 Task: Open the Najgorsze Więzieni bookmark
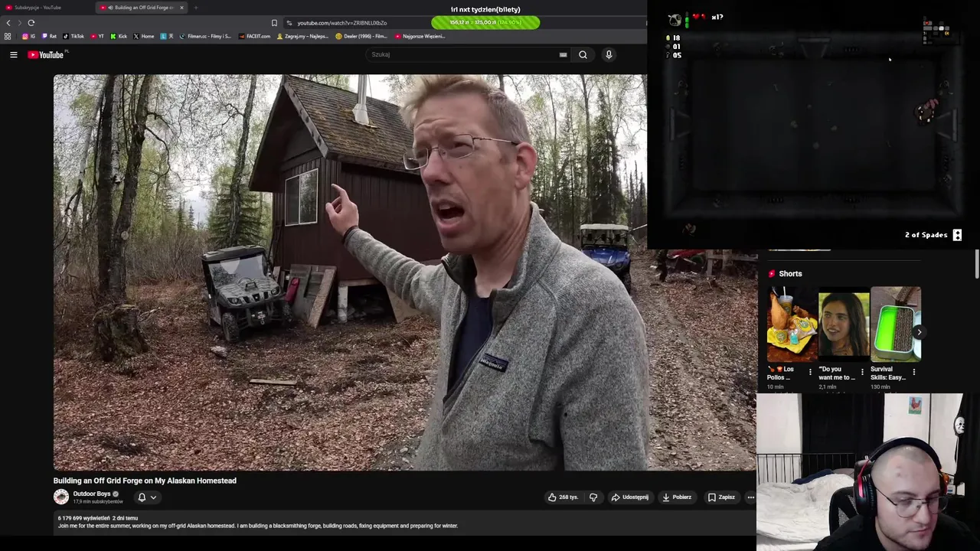[x=420, y=36]
